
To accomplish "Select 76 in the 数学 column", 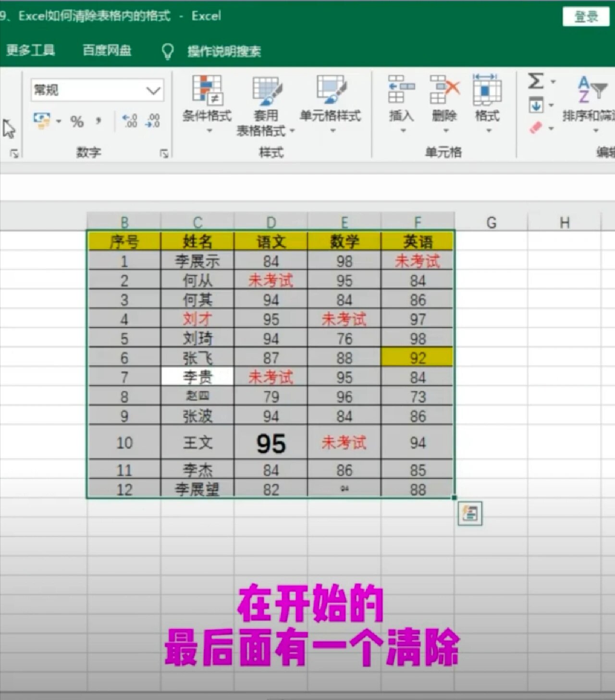I will coord(344,338).
